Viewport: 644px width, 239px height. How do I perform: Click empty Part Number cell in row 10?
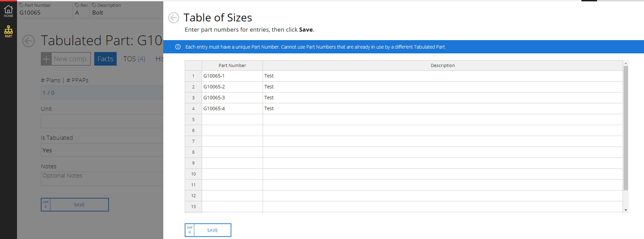[232, 174]
